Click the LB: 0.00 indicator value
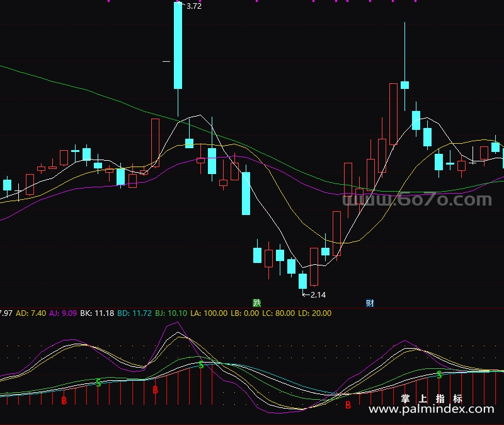Viewport: 504px width, 425px height. point(245,313)
